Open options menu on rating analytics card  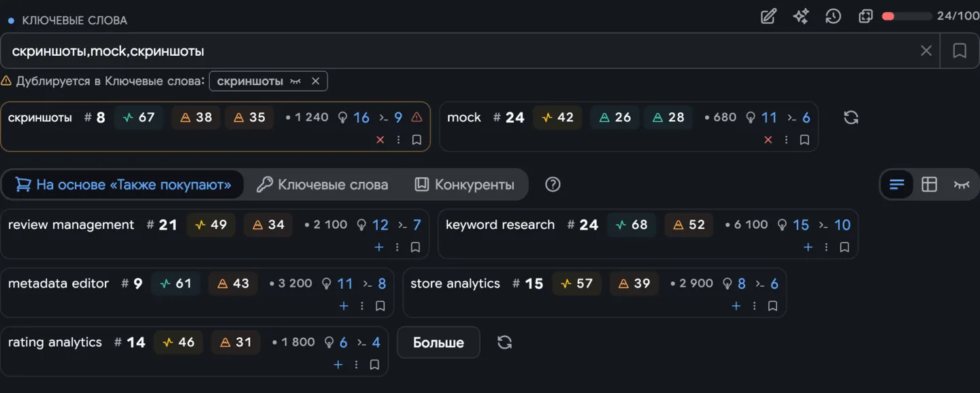356,364
